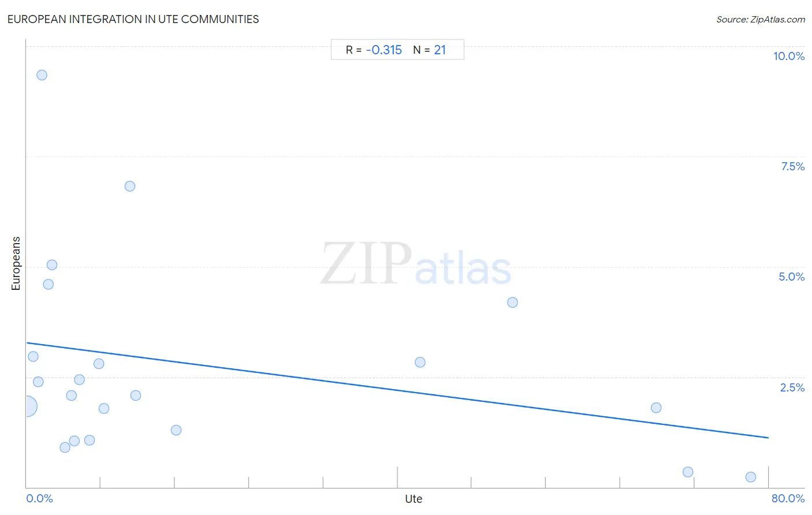Viewport: 812px width, 515px height.
Task: Click the R = -0.315 correlation value
Action: (374, 50)
